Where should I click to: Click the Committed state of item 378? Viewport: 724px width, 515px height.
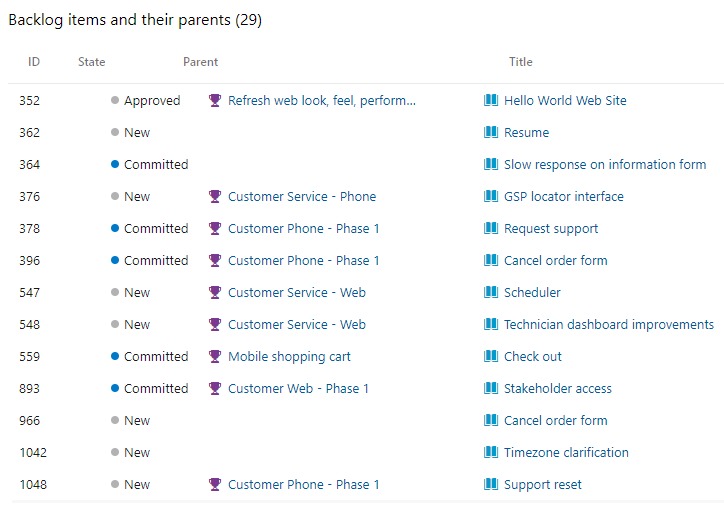coord(156,228)
